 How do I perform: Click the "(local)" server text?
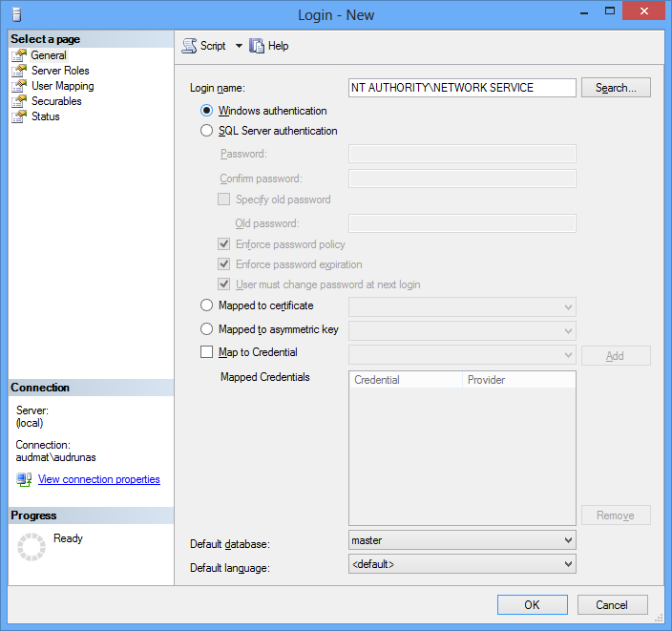[30, 423]
